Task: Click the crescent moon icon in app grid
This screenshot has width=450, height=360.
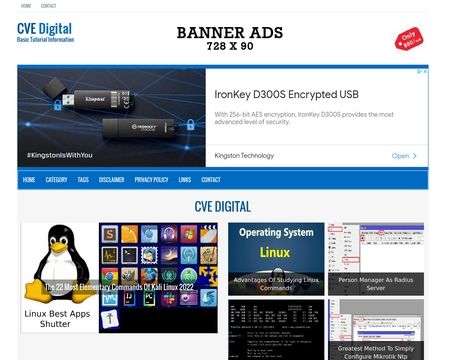Action: point(169,255)
